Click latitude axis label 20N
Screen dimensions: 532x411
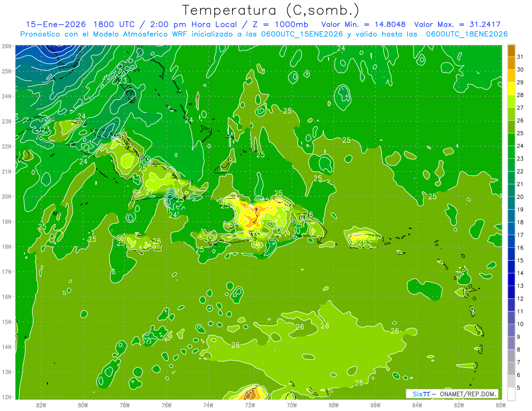(7, 196)
